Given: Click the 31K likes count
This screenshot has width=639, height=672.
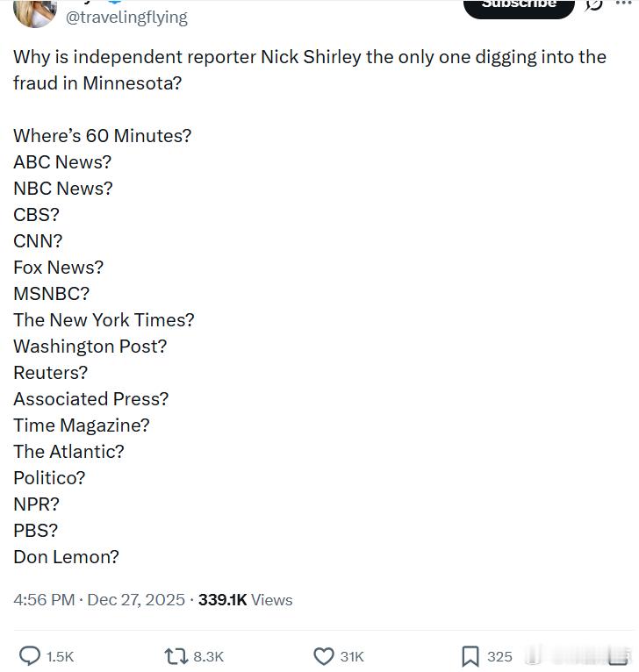Looking at the screenshot, I should [x=352, y=656].
